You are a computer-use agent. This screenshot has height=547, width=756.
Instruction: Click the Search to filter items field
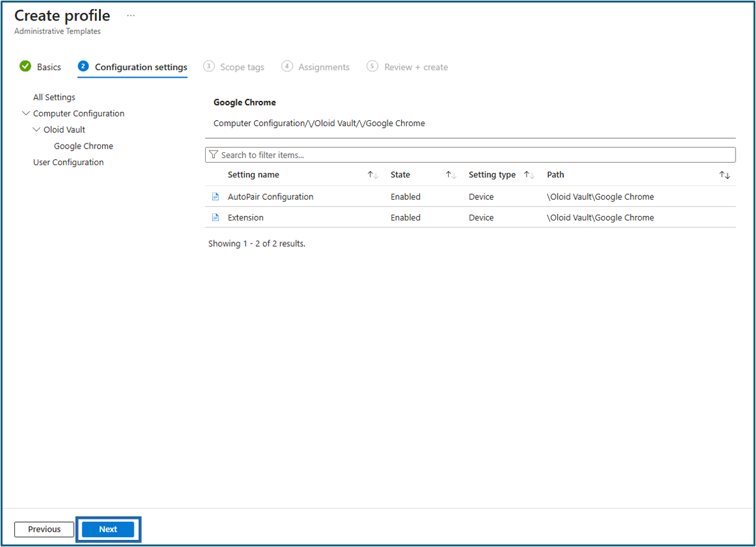pyautogui.click(x=470, y=155)
